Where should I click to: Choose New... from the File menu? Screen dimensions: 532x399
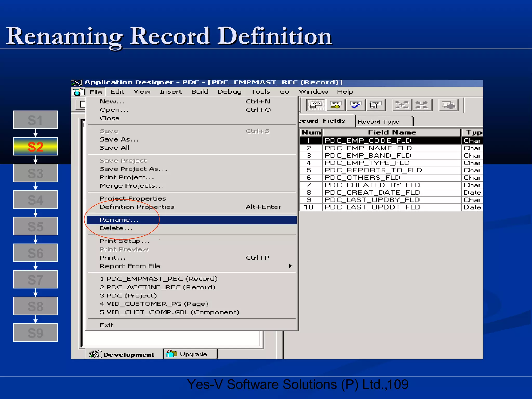(x=192, y=102)
